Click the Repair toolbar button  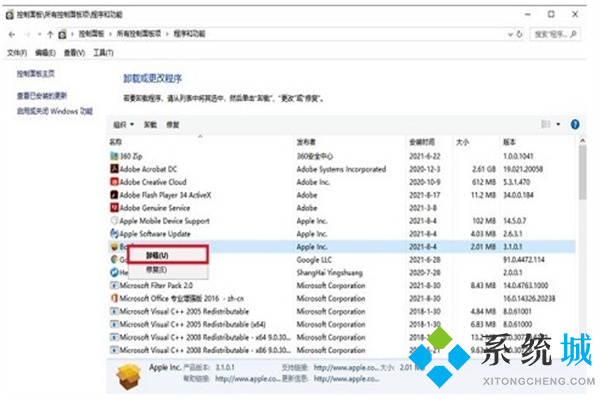[x=173, y=125]
